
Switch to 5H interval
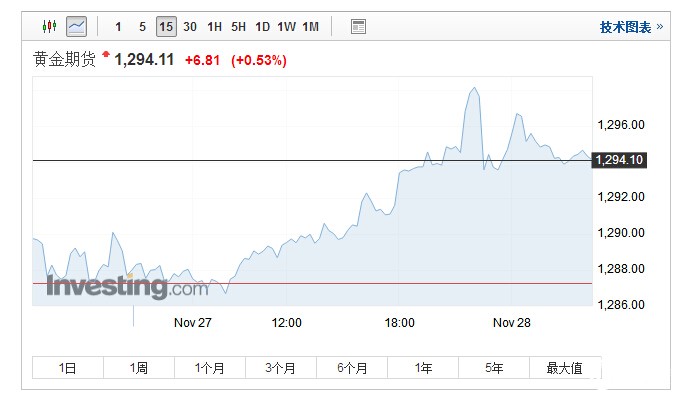coord(238,27)
